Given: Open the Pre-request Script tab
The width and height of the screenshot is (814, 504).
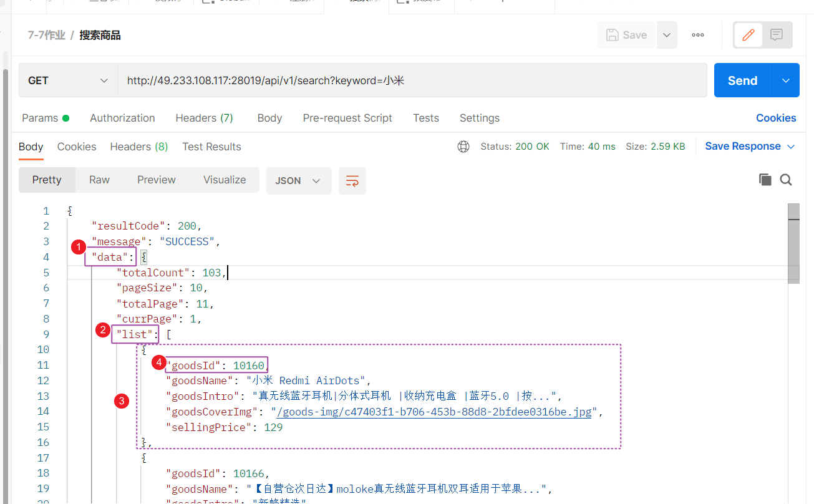Looking at the screenshot, I should coord(347,118).
